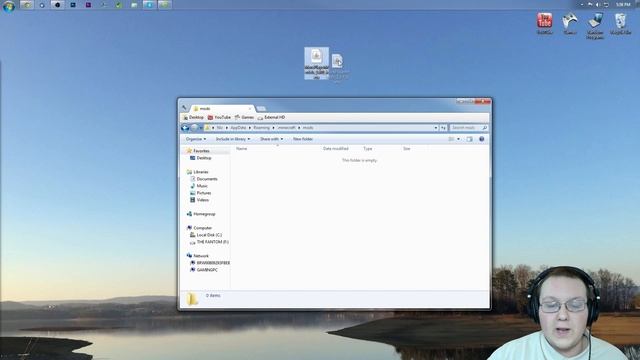The image size is (640, 360).
Task: Open the External HD bookmark
Action: (x=271, y=118)
